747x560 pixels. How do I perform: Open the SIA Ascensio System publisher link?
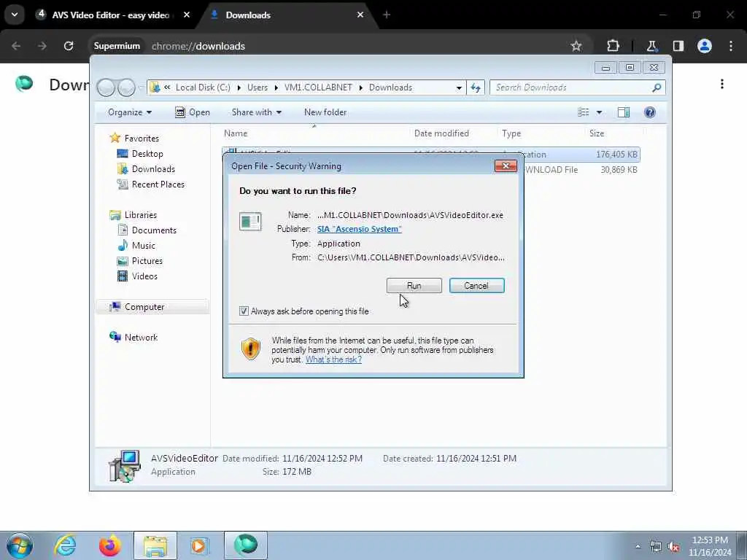tap(359, 229)
